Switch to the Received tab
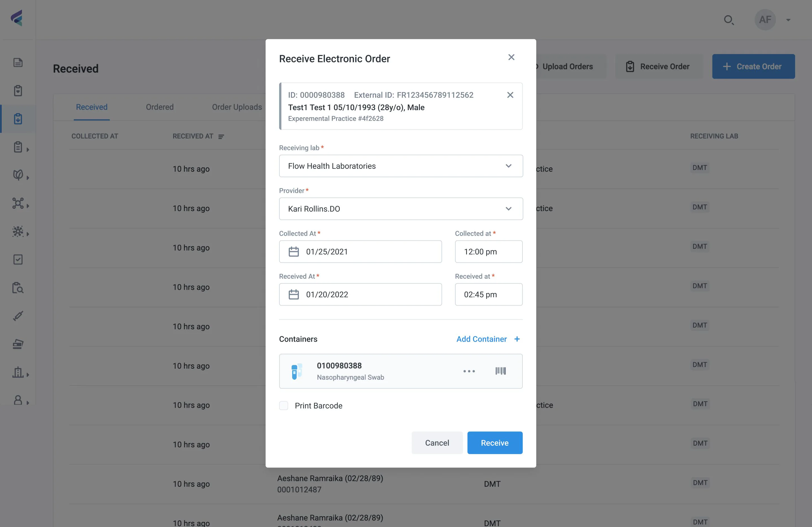Image resolution: width=812 pixels, height=527 pixels. coord(91,107)
